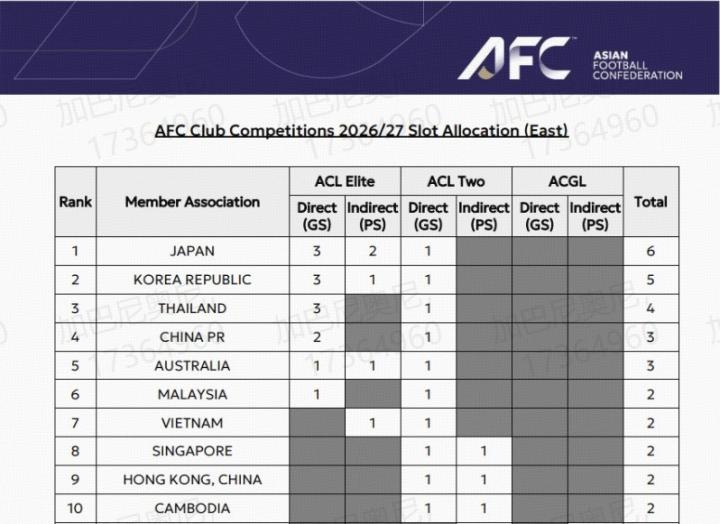Click the ACGL group header
The image size is (720, 524).
(567, 181)
